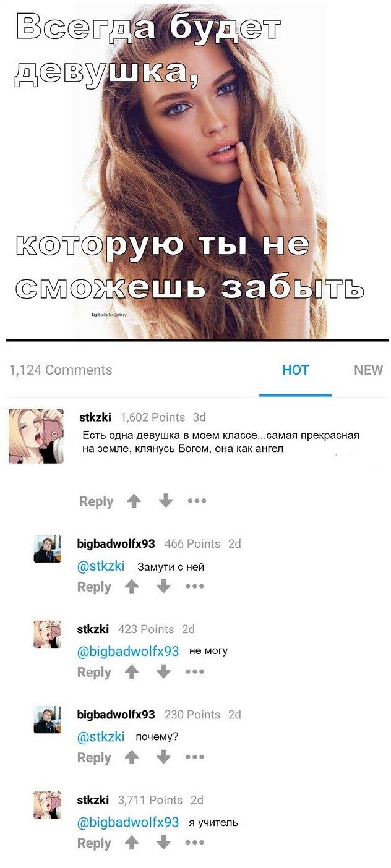Downvote bigbadwolfx93's 466-point reply
The image size is (391, 868).
click(163, 587)
